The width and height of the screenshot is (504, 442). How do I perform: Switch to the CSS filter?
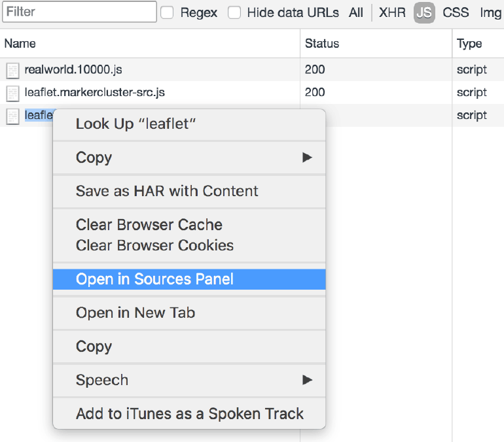click(456, 12)
